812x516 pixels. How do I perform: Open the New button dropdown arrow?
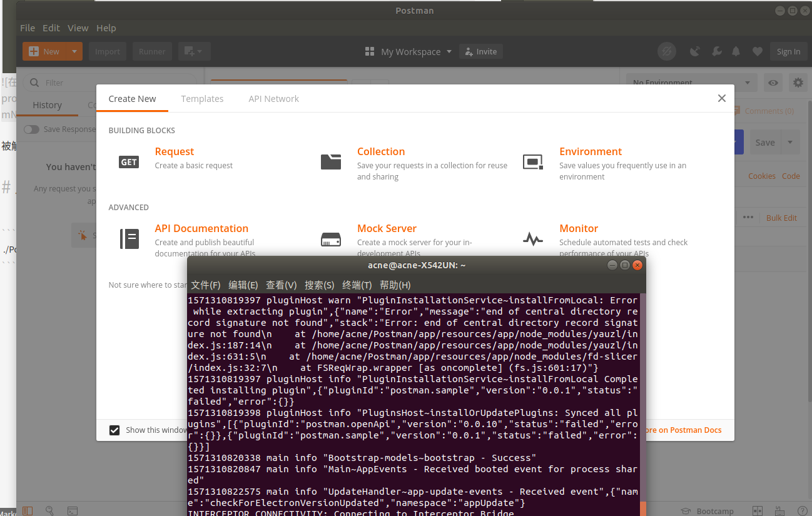point(73,51)
